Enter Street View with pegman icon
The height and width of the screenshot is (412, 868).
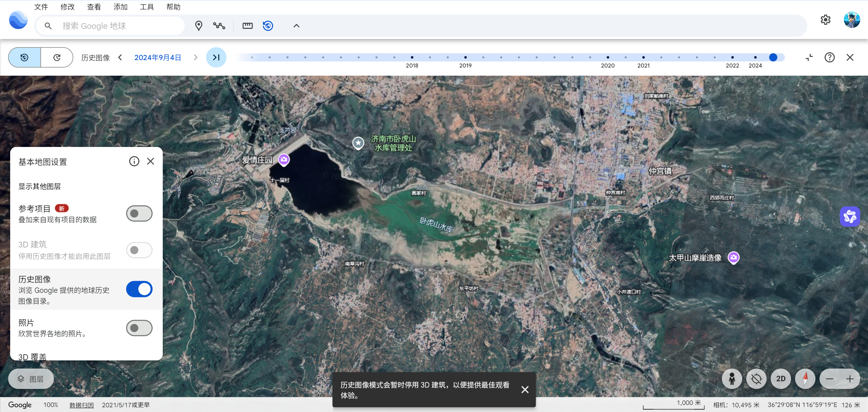tap(732, 379)
